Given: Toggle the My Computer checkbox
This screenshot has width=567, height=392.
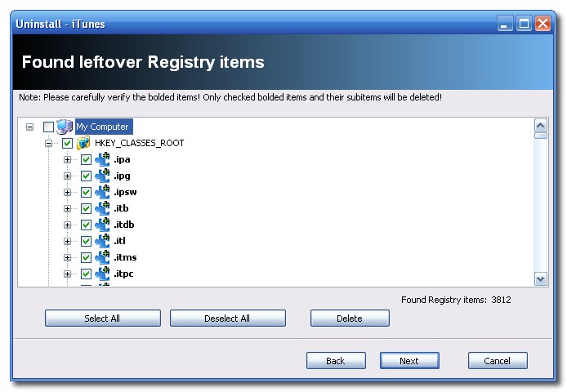Looking at the screenshot, I should (48, 127).
